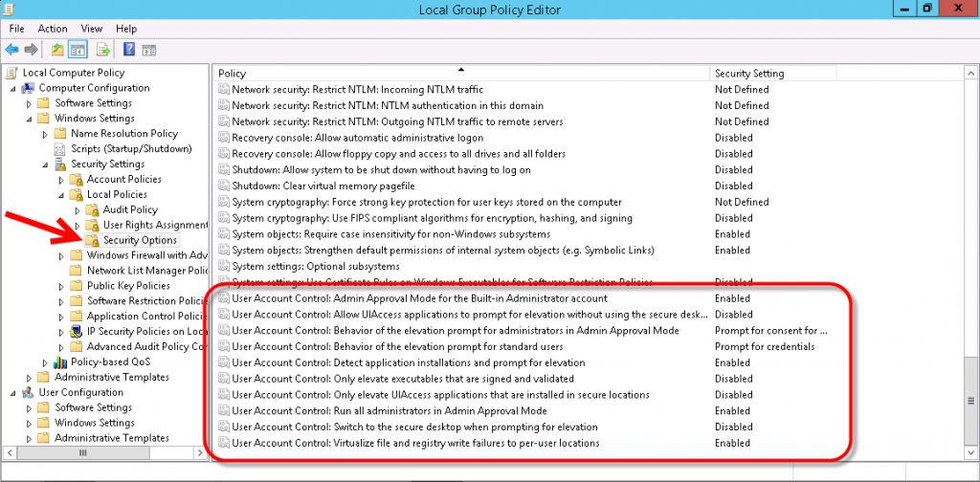Click the User Configuration user icon
This screenshot has width=980, height=482.
pyautogui.click(x=29, y=393)
